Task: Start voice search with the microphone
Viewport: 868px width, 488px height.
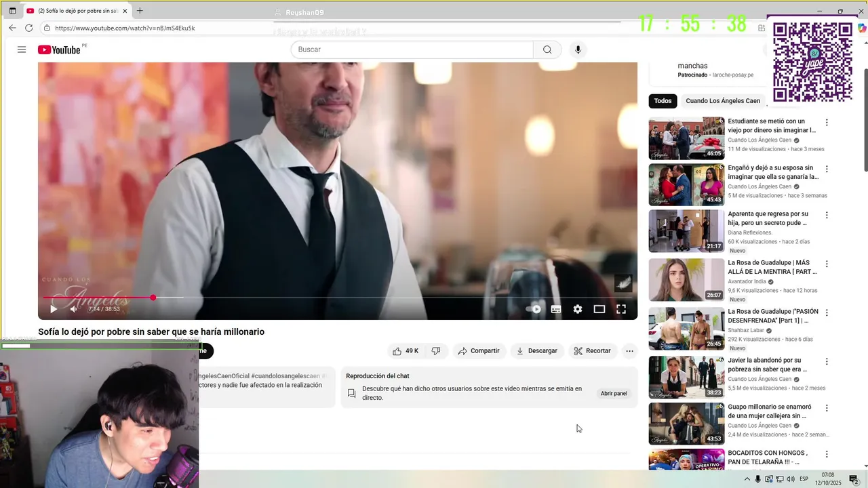Action: [x=578, y=49]
